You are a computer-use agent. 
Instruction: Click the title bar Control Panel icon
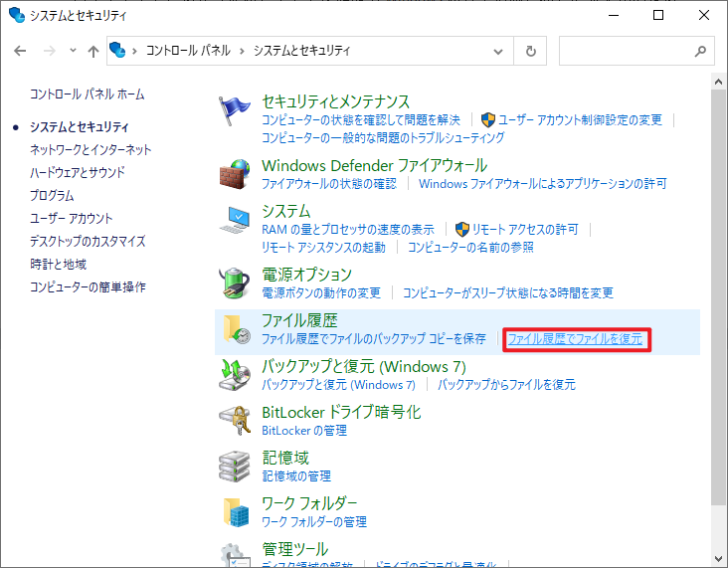[x=17, y=15]
